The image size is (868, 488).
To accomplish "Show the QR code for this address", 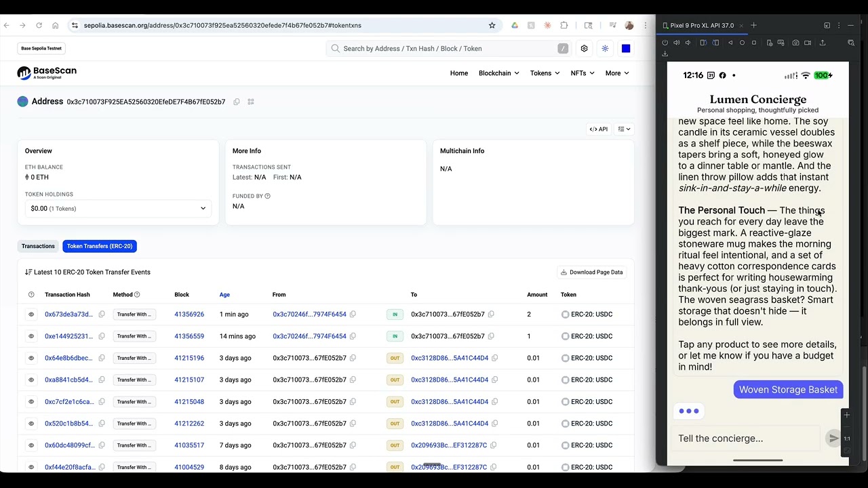I will (251, 102).
